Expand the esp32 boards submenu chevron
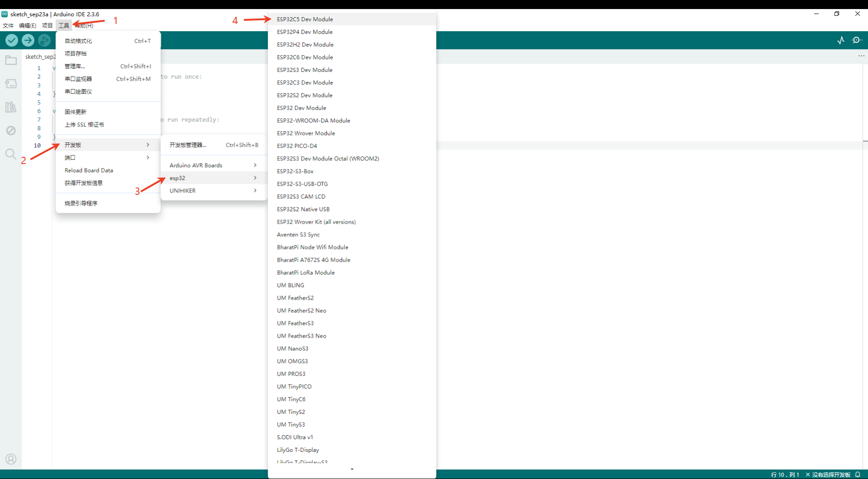 (x=255, y=178)
